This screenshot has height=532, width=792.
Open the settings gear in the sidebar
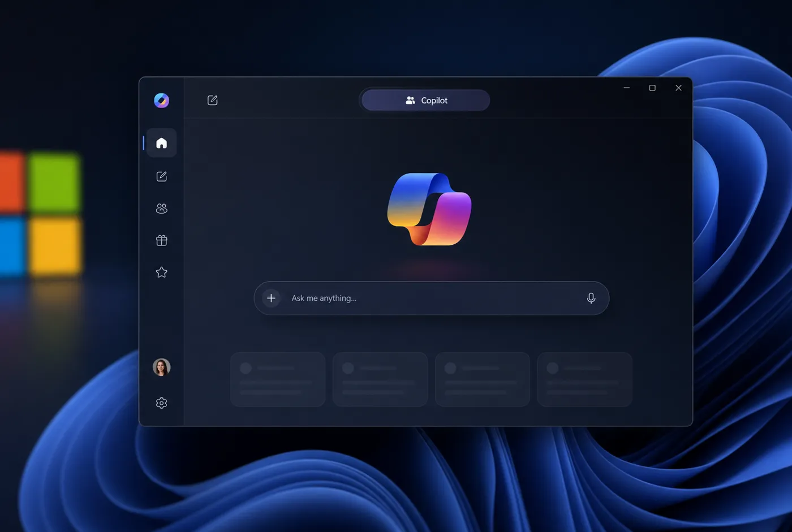click(161, 403)
